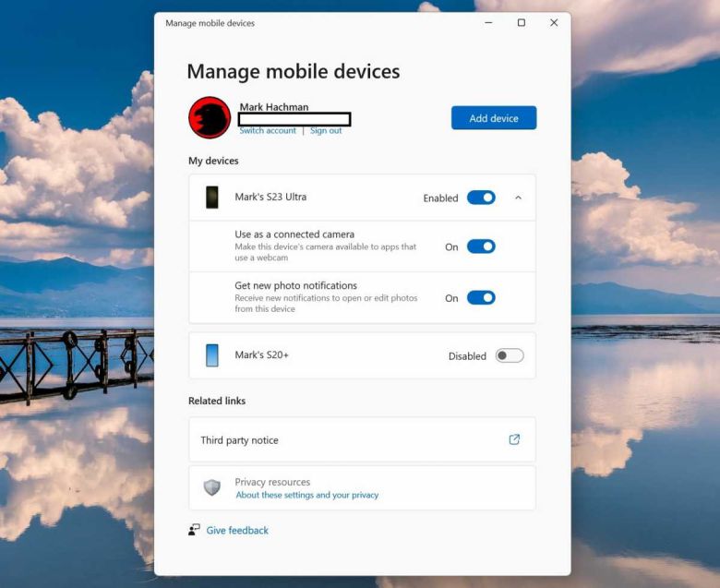Click the Privacy resources label
Image resolution: width=720 pixels, height=588 pixels.
(x=272, y=482)
